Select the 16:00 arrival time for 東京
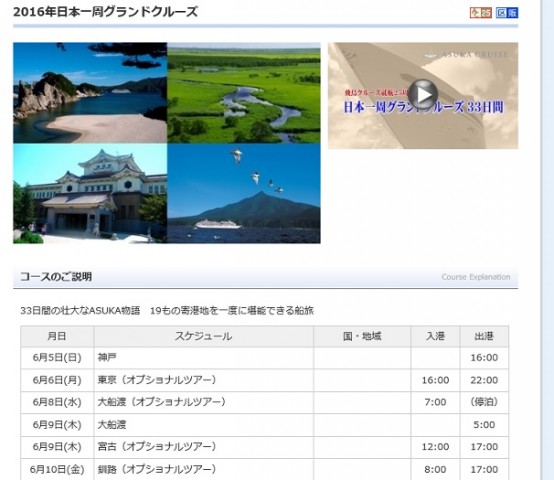554x480 pixels. point(435,380)
